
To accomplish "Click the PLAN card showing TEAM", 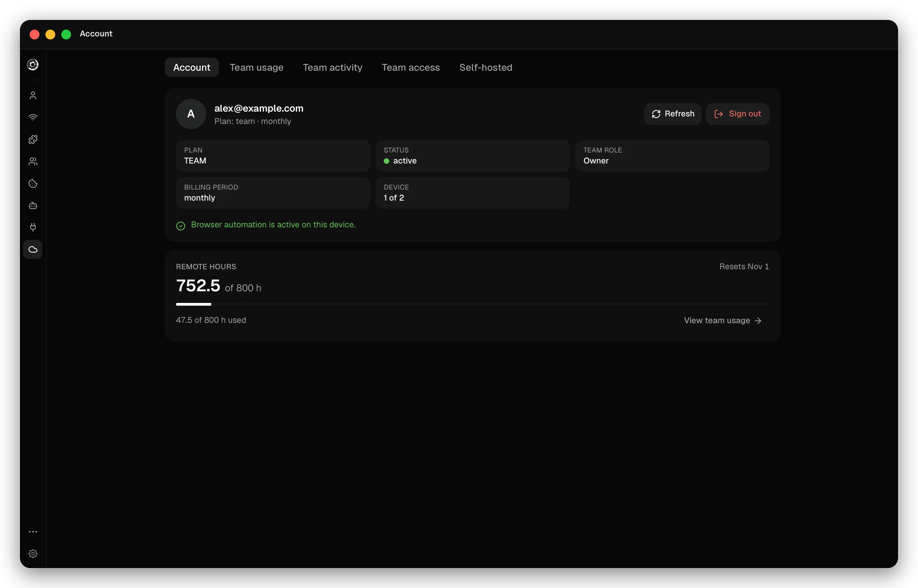I will pos(273,156).
